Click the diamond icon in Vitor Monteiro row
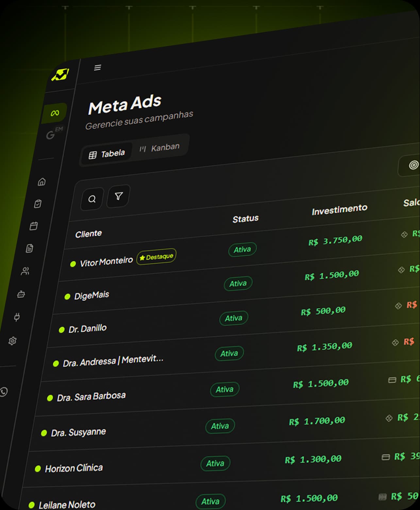This screenshot has width=420, height=510. tap(404, 234)
